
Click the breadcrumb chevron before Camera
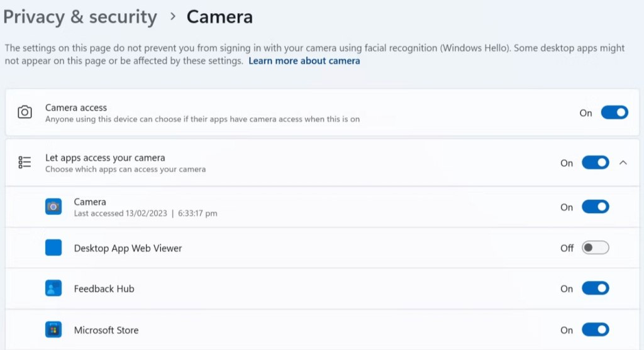(172, 18)
